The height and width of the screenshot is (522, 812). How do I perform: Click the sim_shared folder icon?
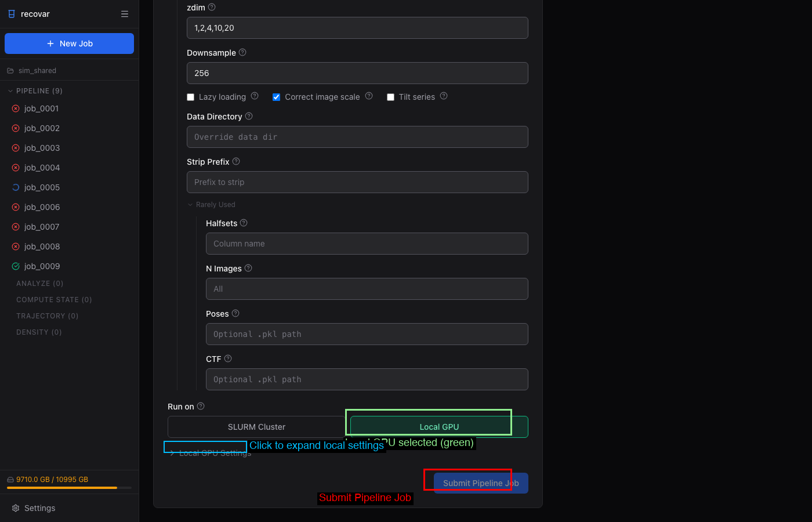tap(10, 71)
